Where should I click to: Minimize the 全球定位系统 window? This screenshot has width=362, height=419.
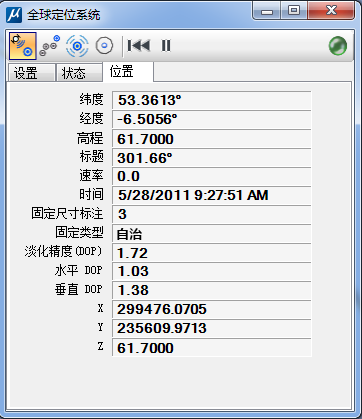point(267,11)
